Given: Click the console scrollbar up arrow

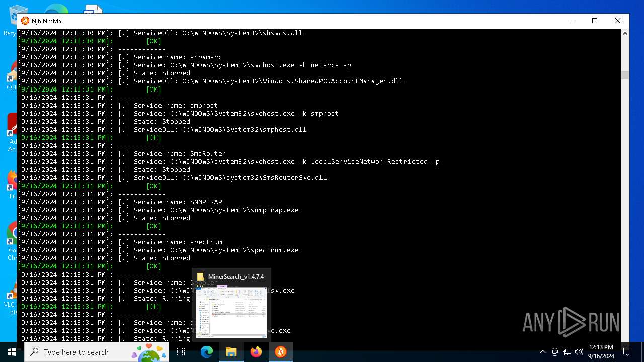Looking at the screenshot, I should coord(625,33).
